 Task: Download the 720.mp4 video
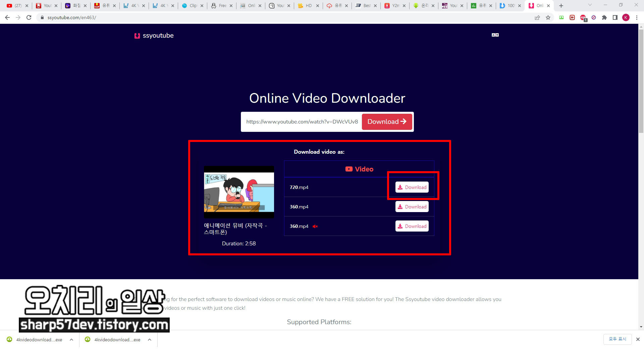412,187
